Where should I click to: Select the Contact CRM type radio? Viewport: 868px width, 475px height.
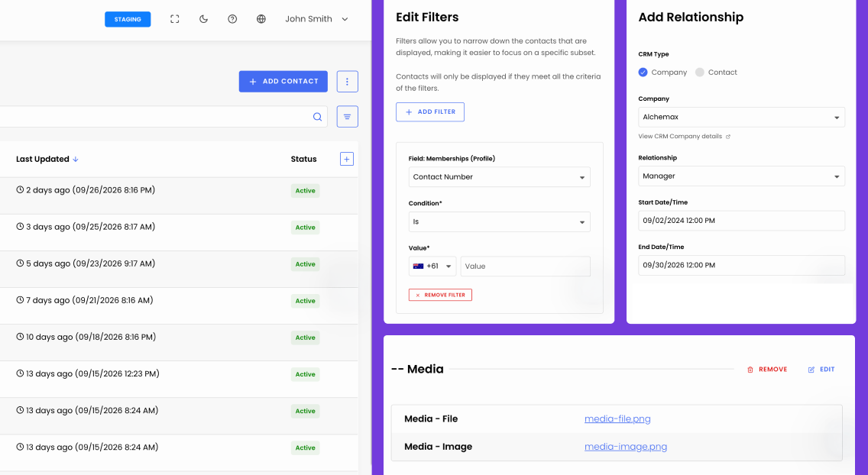pyautogui.click(x=700, y=73)
